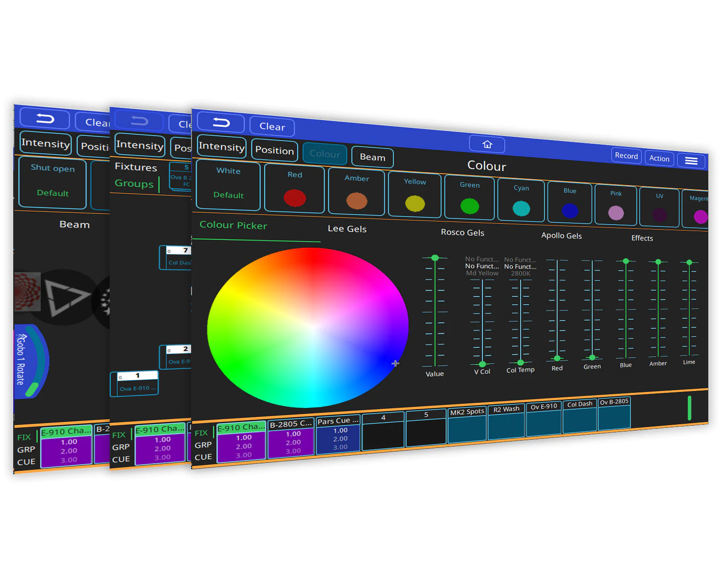The width and height of the screenshot is (728, 562).
Task: Select the triangle gobo in the Beam window
Action: pyautogui.click(x=67, y=297)
